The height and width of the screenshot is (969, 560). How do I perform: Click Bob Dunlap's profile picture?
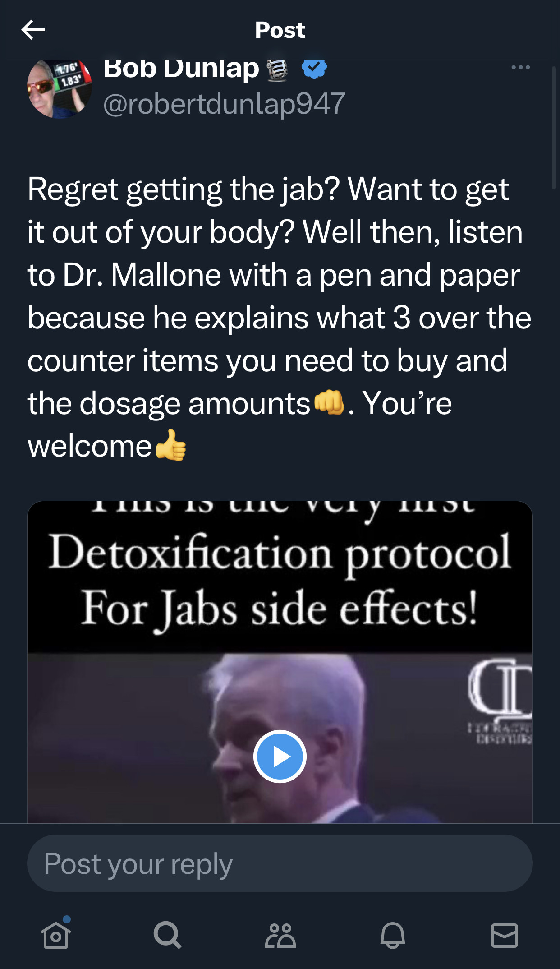coord(60,89)
